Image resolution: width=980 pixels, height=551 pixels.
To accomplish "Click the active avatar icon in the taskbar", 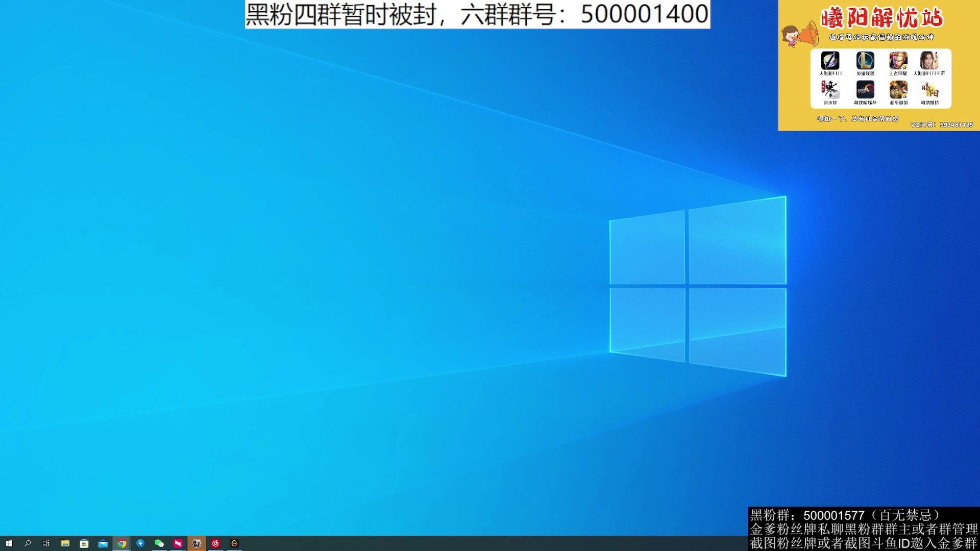I will pos(197,543).
